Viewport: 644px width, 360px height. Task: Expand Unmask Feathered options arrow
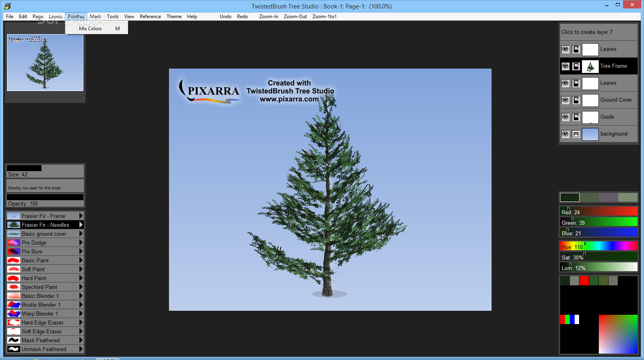[81, 349]
